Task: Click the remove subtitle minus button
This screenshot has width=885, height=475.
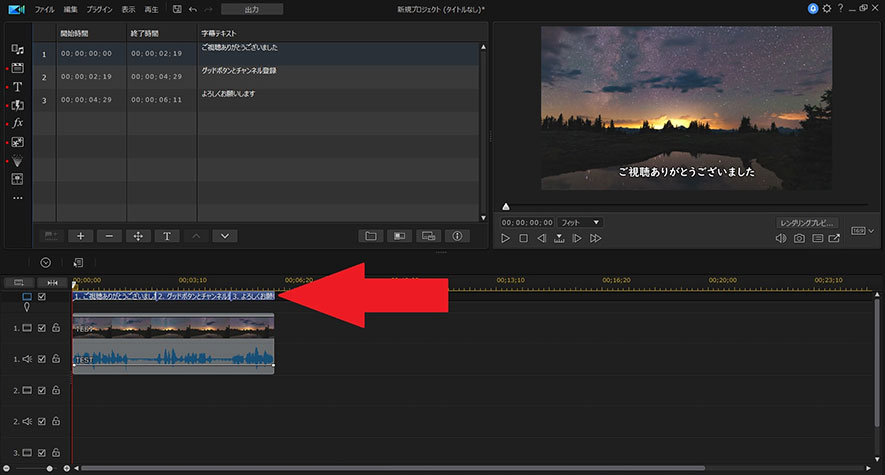Action: tap(109, 236)
